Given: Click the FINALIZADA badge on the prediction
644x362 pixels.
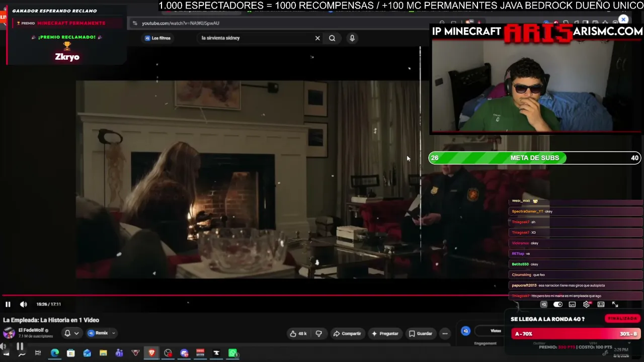Looking at the screenshot, I should coord(622,318).
